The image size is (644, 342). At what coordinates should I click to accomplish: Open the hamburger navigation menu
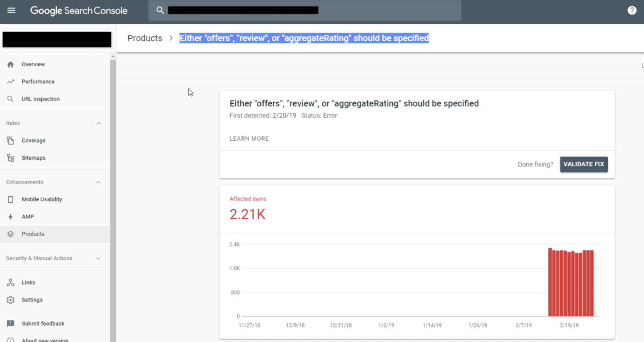pos(11,10)
